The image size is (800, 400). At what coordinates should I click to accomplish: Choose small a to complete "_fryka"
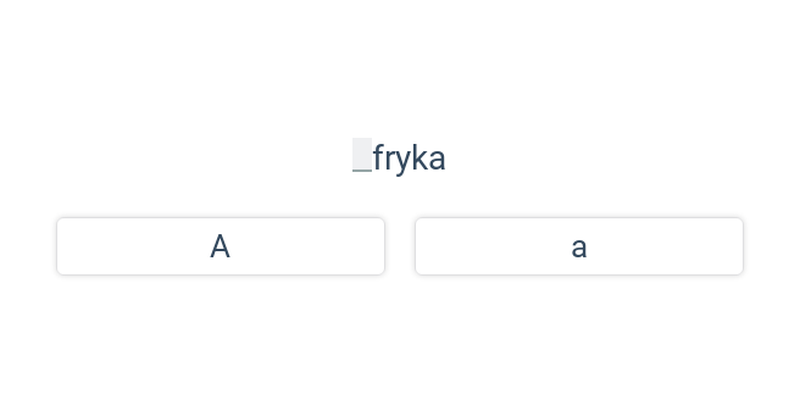579,246
